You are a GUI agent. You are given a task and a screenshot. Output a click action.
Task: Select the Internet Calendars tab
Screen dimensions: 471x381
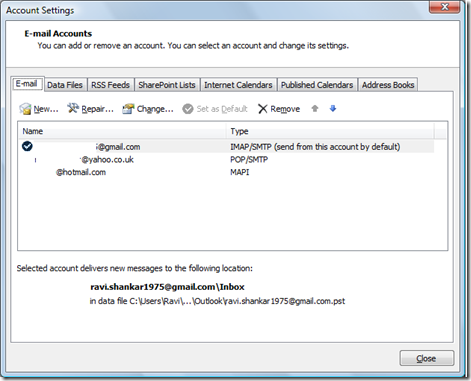[x=238, y=85]
